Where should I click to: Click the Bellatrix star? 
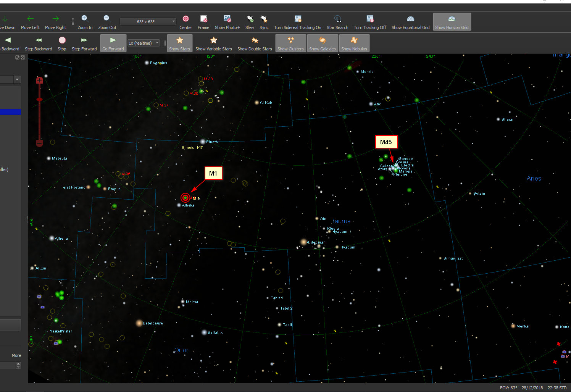(x=204, y=332)
